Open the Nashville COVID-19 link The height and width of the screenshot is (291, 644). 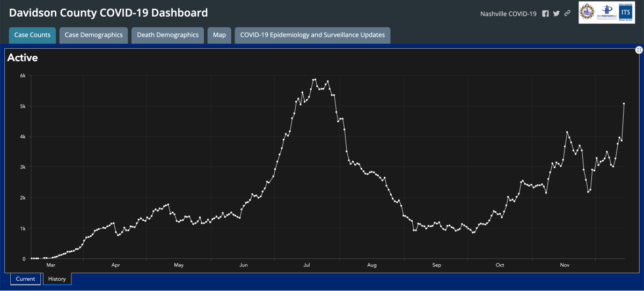[x=508, y=13]
